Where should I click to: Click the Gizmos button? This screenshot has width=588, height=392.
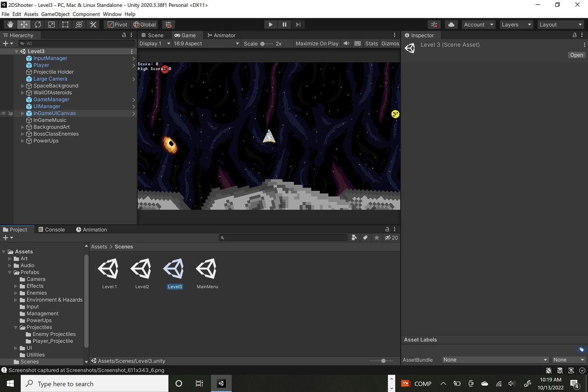click(x=390, y=44)
